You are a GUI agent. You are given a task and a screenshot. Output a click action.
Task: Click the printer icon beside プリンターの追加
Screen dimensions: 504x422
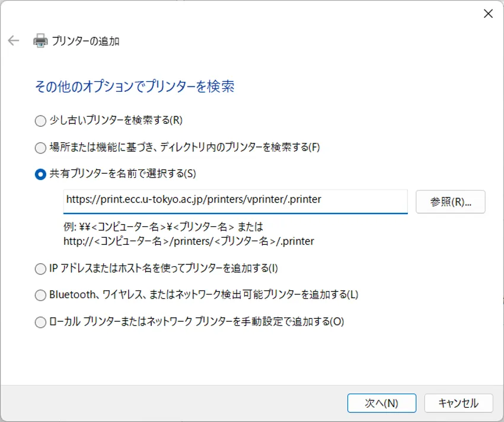(40, 41)
